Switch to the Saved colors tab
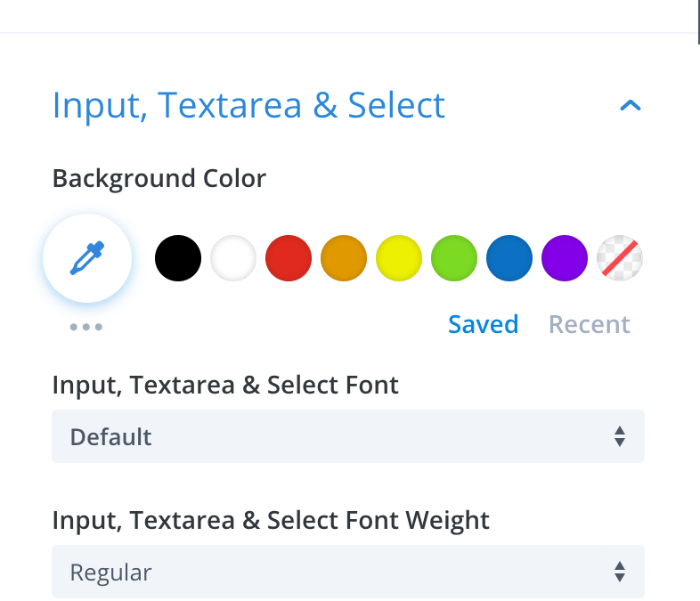 (x=483, y=324)
